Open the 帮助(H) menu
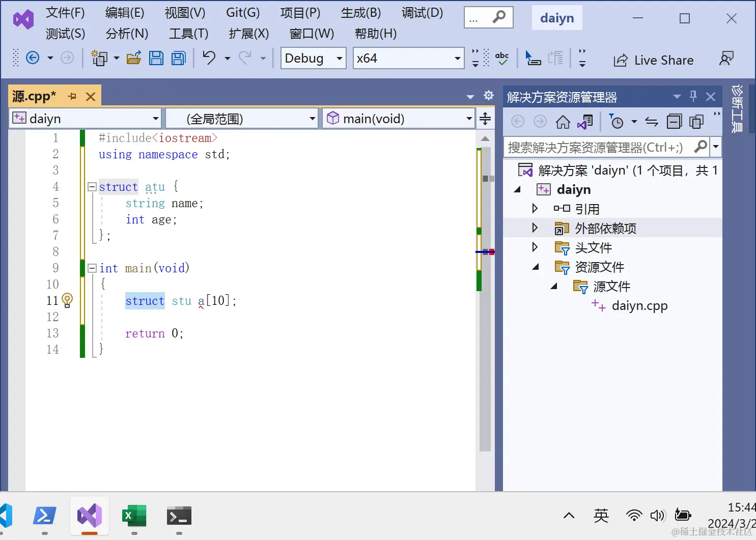This screenshot has height=540, width=756. point(376,34)
